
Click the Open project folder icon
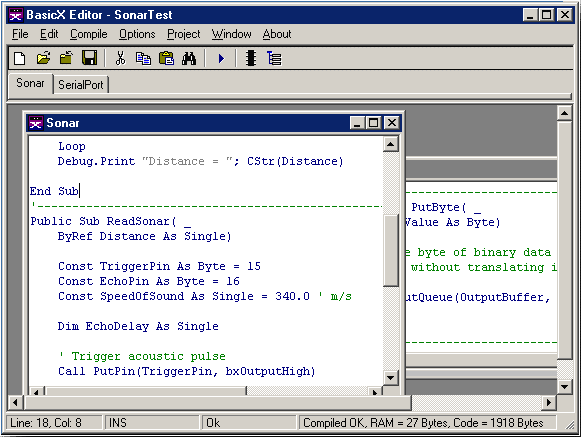[x=66, y=59]
